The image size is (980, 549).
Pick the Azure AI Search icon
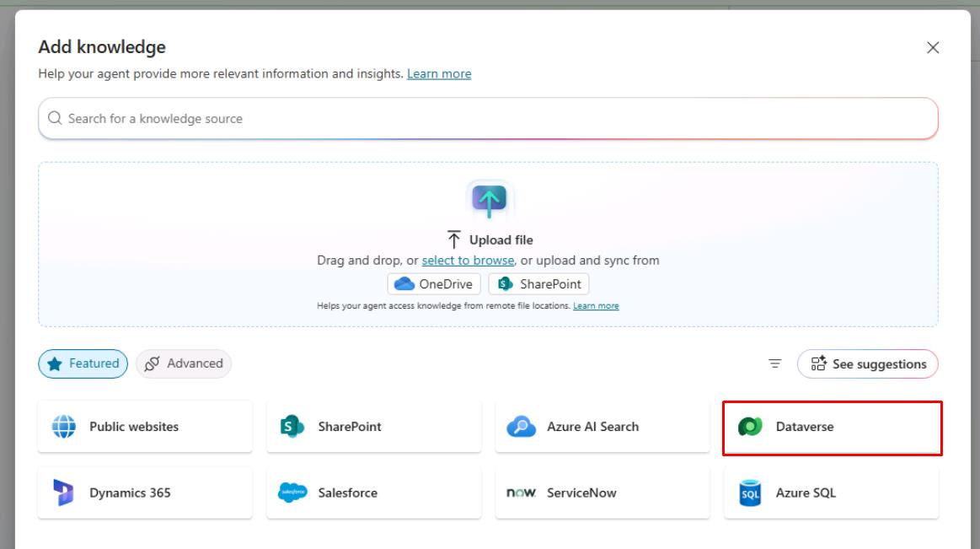(521, 427)
